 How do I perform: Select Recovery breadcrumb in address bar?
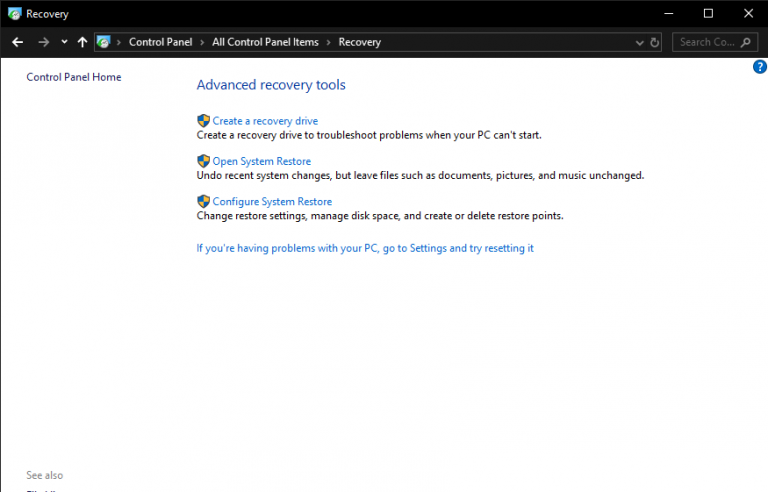tap(360, 42)
